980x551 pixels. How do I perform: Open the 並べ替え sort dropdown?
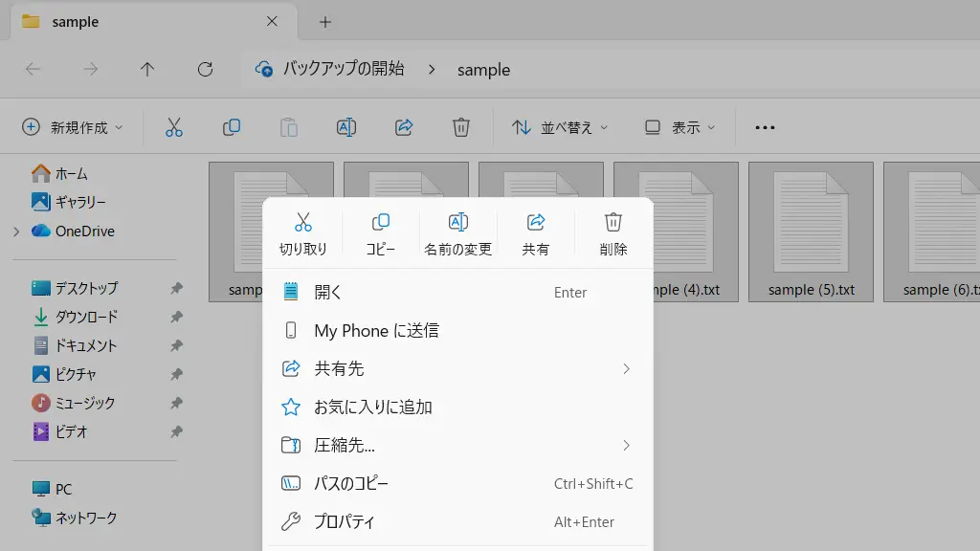(x=560, y=127)
